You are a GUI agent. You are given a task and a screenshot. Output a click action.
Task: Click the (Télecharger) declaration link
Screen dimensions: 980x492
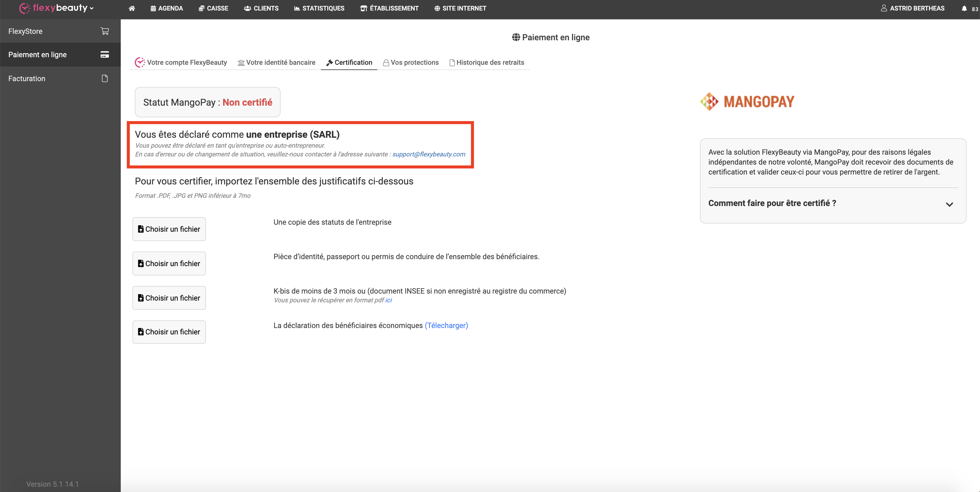[x=446, y=325]
